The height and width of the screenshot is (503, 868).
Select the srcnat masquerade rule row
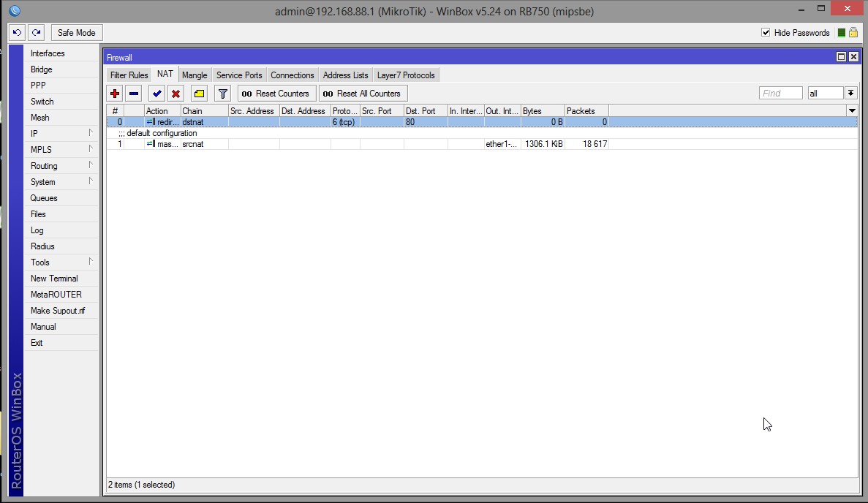(482, 144)
